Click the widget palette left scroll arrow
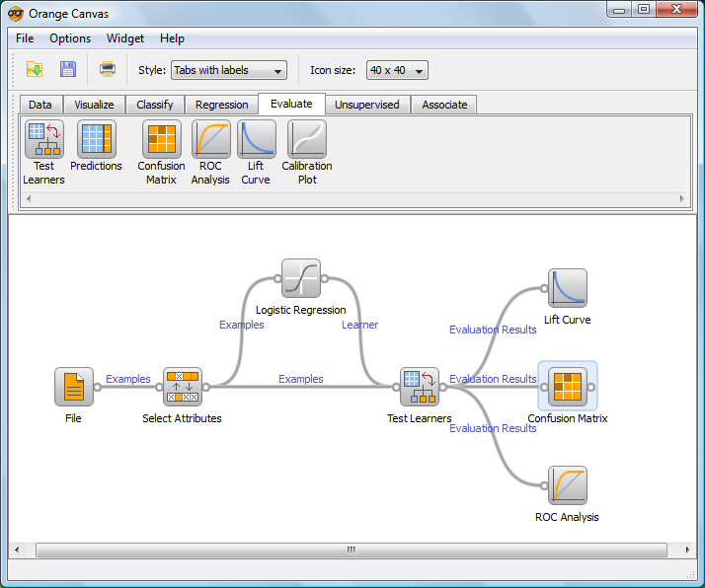Screen dimensions: 705x588 click(x=29, y=198)
